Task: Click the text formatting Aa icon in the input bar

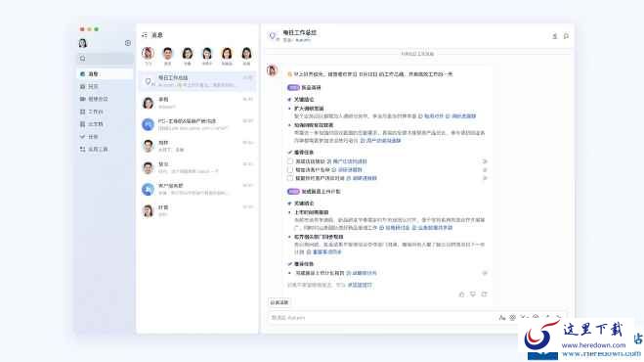Action: tap(501, 318)
